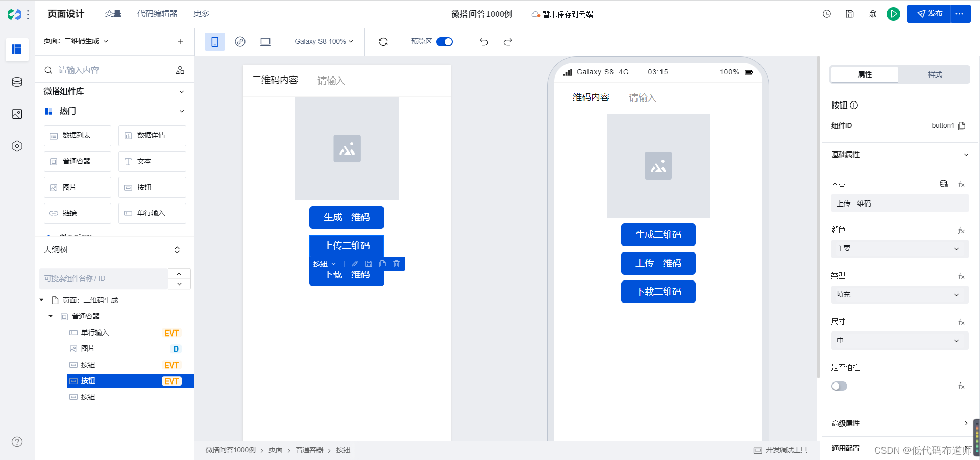Viewport: 980px width, 460px height.
Task: Pick the 数据列表 component
Action: click(x=78, y=136)
